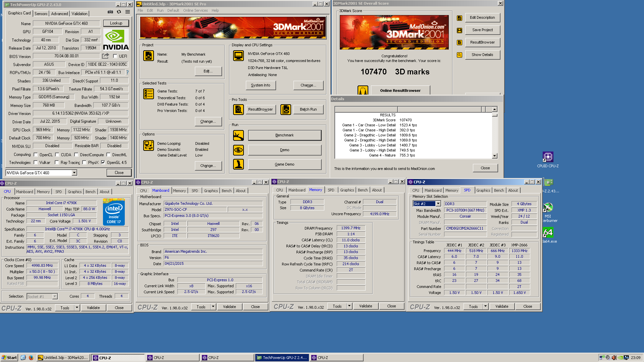644x362 pixels.
Task: Click the Show Details magnifier icon
Action: coord(460,55)
